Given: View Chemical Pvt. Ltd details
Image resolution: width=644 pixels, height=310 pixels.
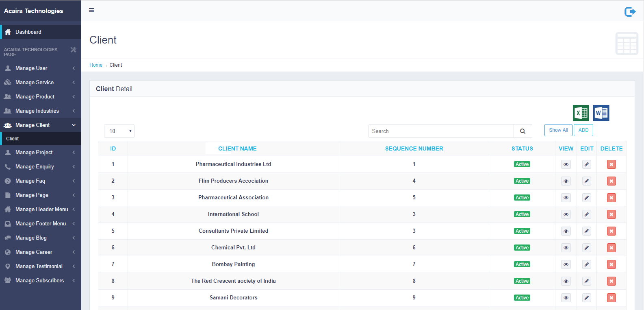Looking at the screenshot, I should click(x=566, y=248).
